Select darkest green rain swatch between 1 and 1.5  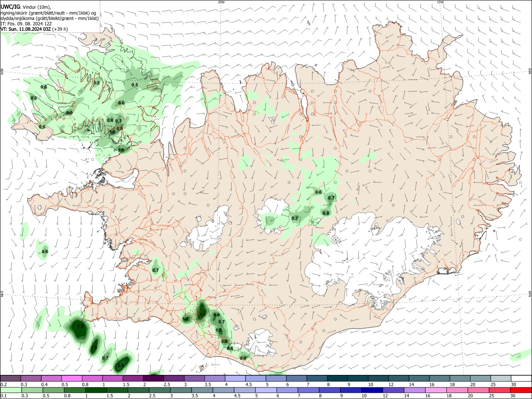coord(96,390)
